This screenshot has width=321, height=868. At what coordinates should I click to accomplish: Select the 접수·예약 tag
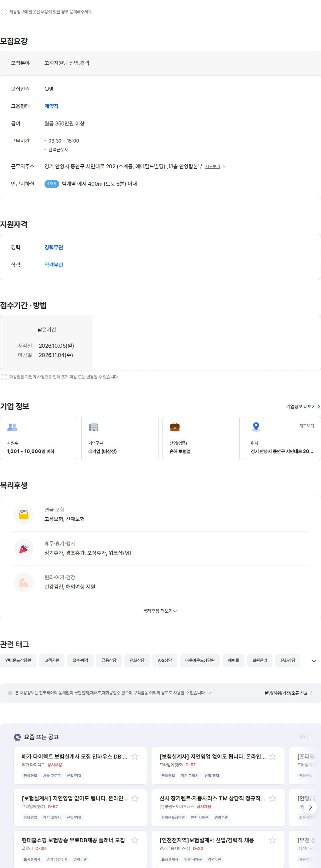click(x=81, y=661)
